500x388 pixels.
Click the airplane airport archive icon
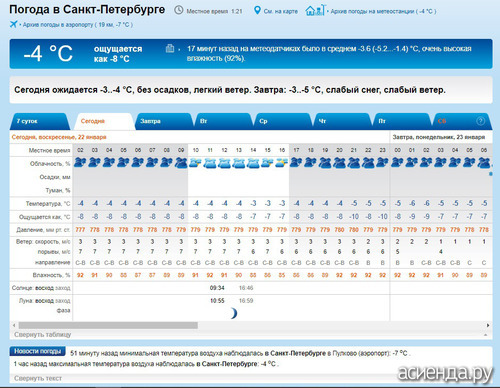point(14,24)
